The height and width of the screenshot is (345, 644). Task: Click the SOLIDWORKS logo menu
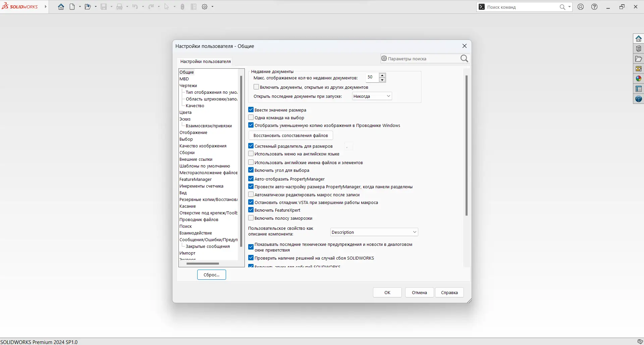(x=20, y=7)
